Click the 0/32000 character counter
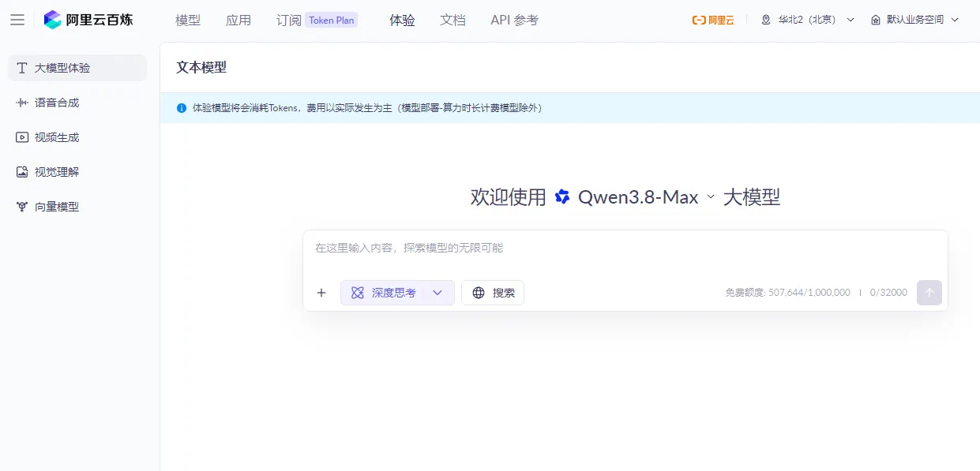 tap(888, 293)
